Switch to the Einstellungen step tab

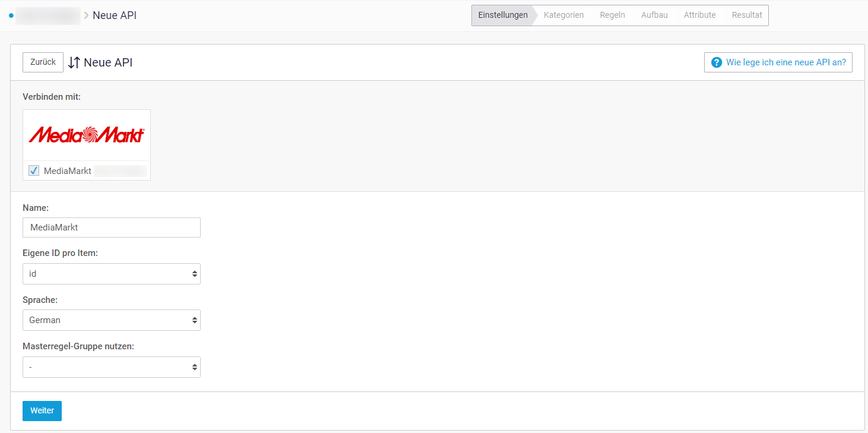pos(503,15)
